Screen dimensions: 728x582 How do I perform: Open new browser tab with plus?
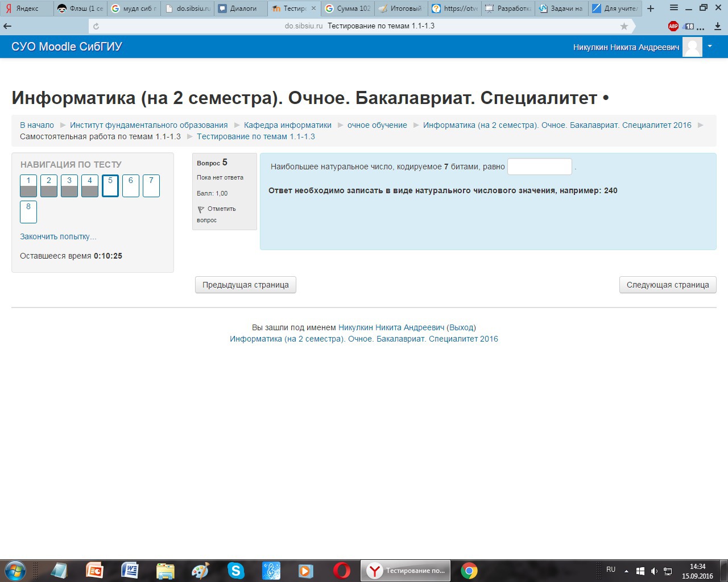pyautogui.click(x=651, y=9)
